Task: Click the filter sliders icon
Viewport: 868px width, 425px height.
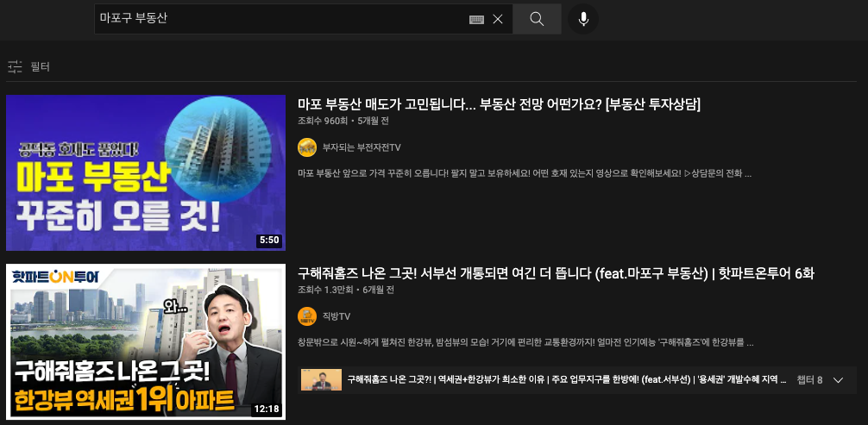Action: pyautogui.click(x=15, y=67)
